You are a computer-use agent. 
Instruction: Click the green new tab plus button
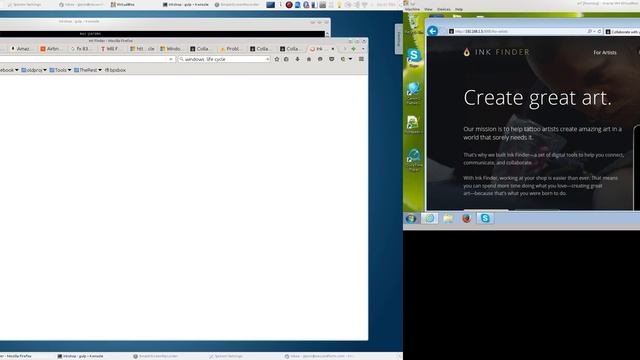353,49
